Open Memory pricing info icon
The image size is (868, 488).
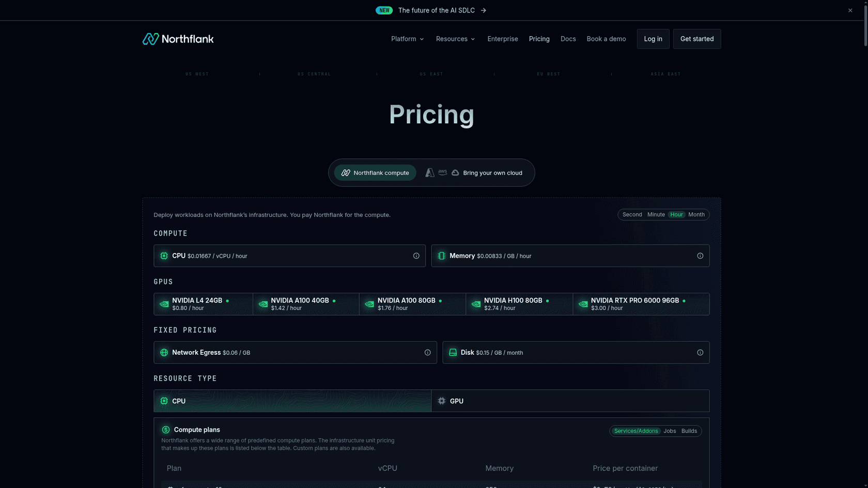point(700,256)
